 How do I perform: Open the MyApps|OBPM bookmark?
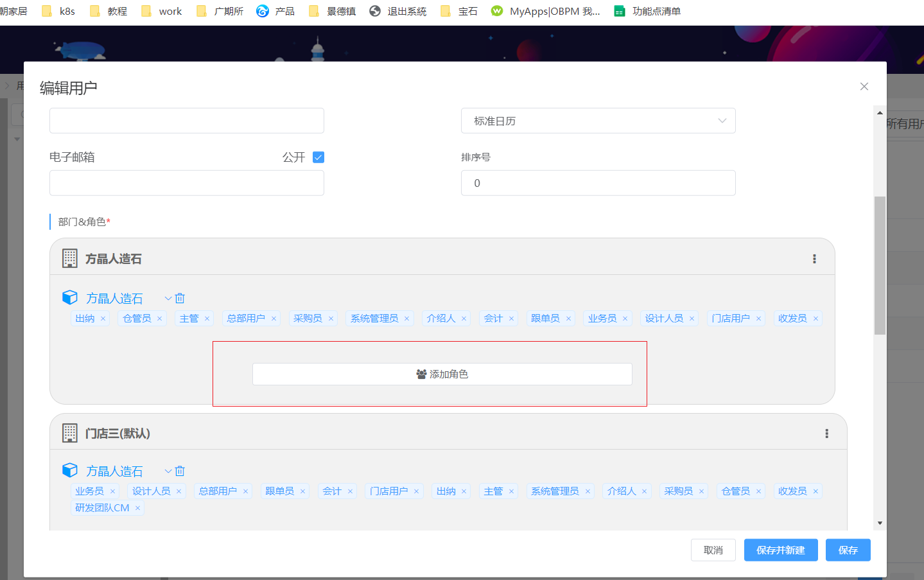pos(546,11)
